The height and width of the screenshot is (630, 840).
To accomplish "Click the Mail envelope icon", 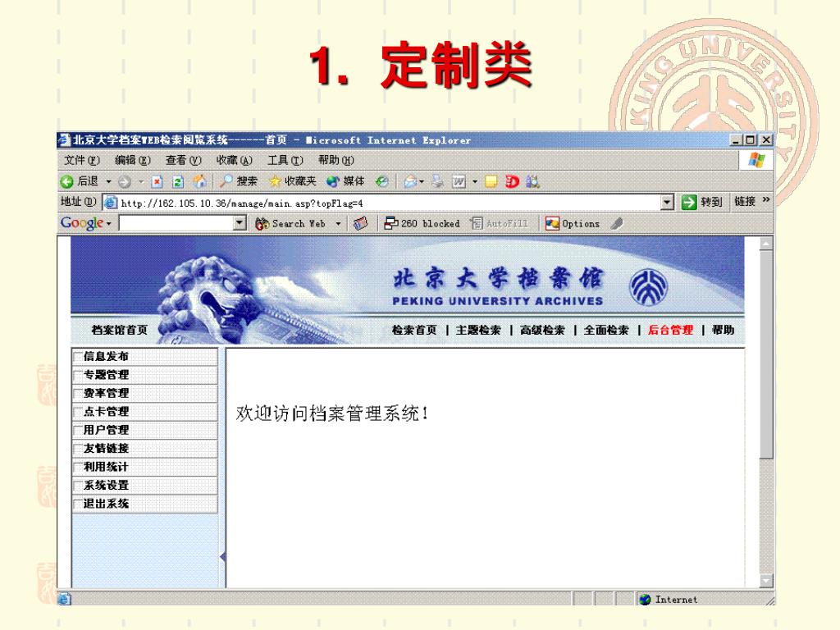I will pyautogui.click(x=410, y=181).
